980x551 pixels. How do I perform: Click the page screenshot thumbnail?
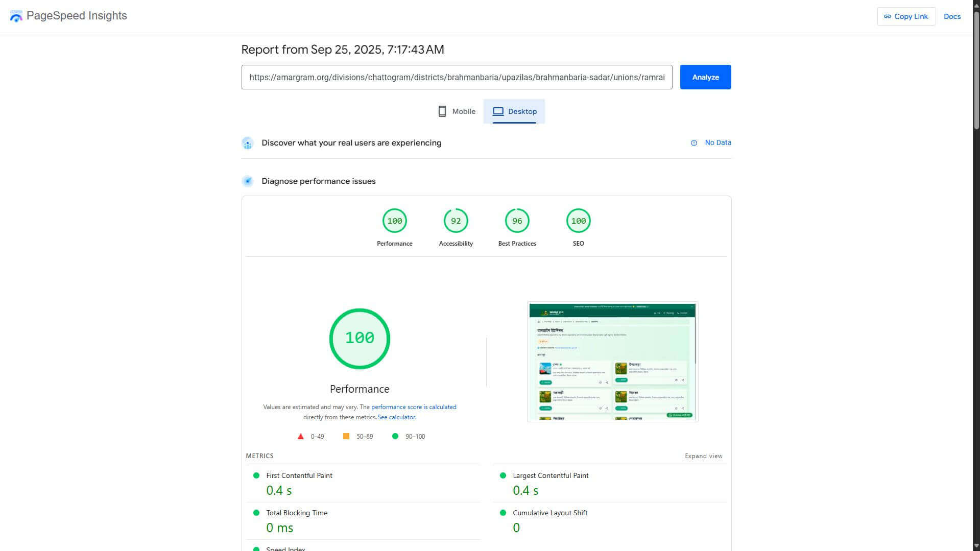612,362
